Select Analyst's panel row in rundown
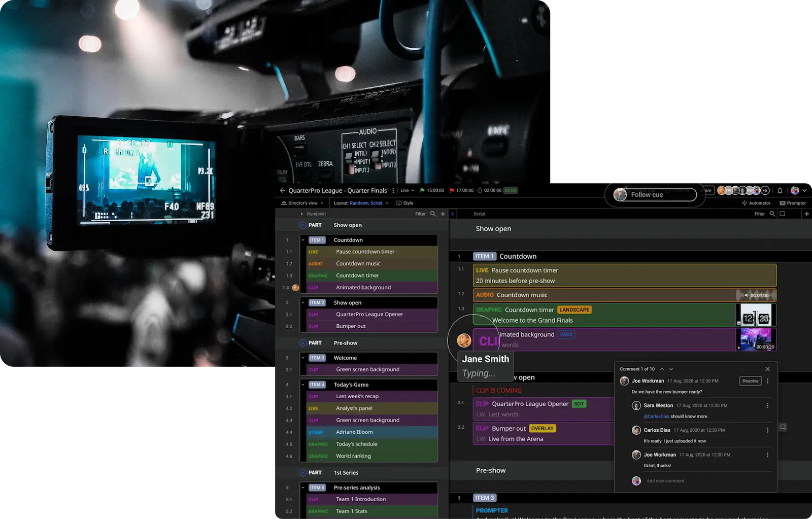Screen dimensions: 812x519 point(354,408)
